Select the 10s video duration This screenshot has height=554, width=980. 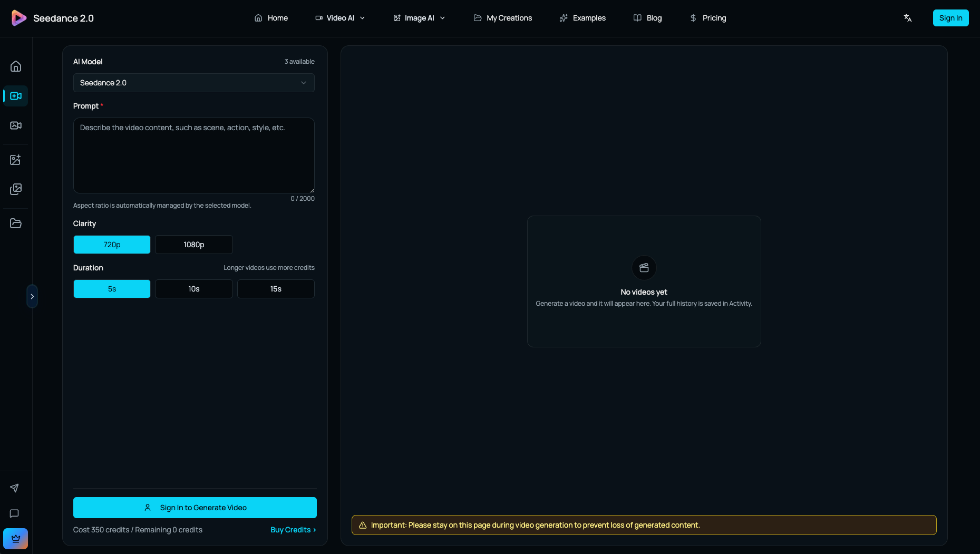click(x=193, y=288)
